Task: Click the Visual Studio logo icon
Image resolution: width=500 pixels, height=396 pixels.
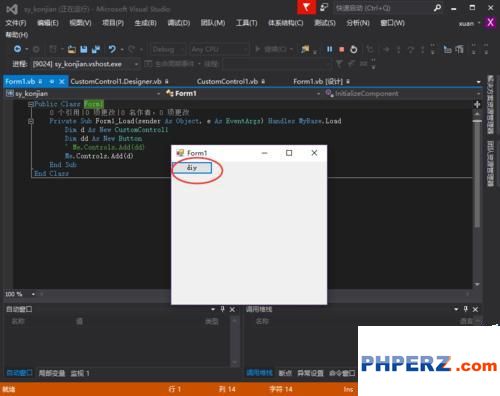Action: tap(12, 9)
